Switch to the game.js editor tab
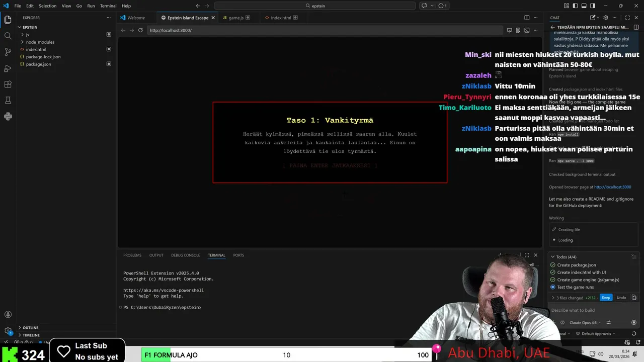The height and width of the screenshot is (362, 644). (x=236, y=18)
